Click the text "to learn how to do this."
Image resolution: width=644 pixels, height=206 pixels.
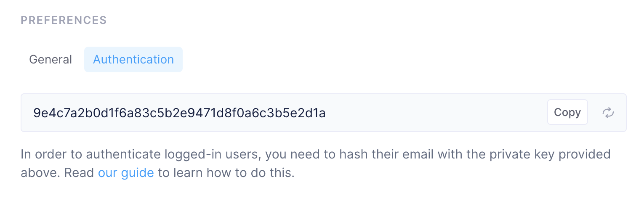[226, 173]
